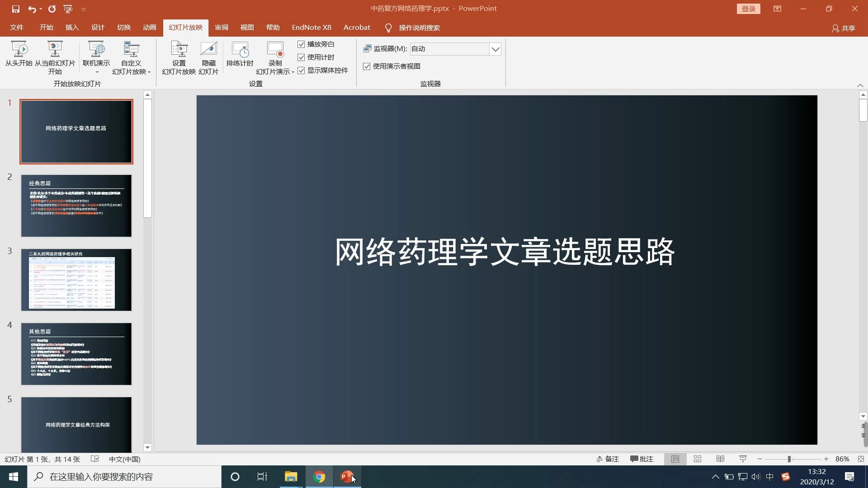Open Chrome from the taskbar

[319, 477]
